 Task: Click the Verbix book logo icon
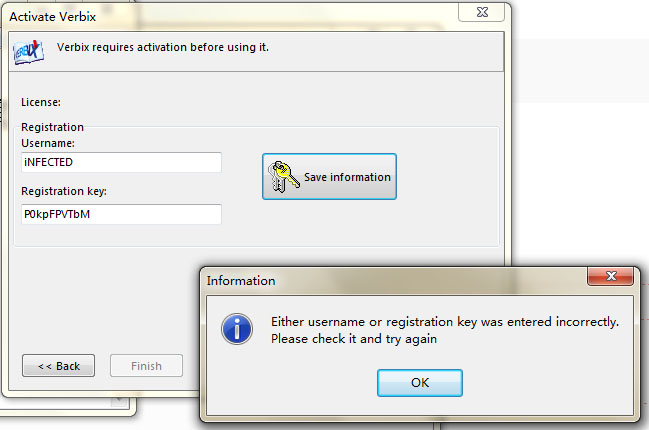27,49
